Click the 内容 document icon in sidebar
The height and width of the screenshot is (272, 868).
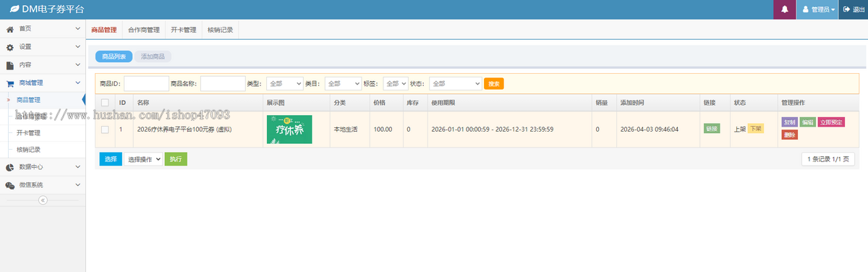coord(10,65)
